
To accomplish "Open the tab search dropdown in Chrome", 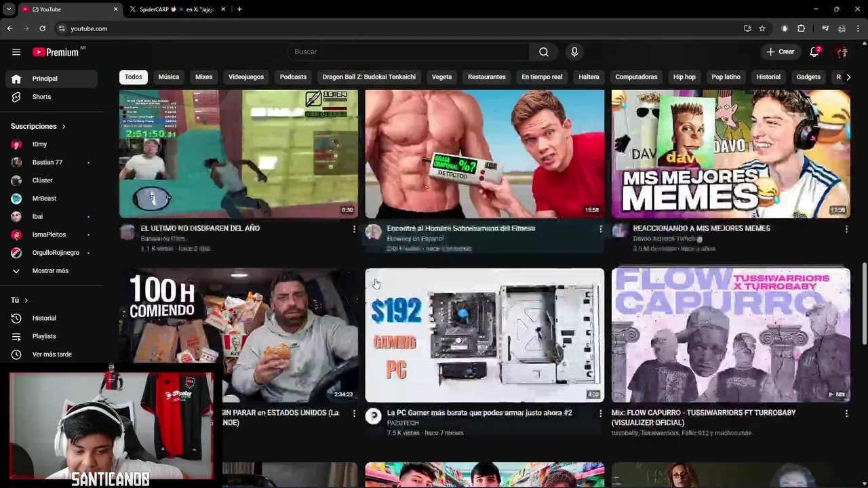I will pos(9,9).
